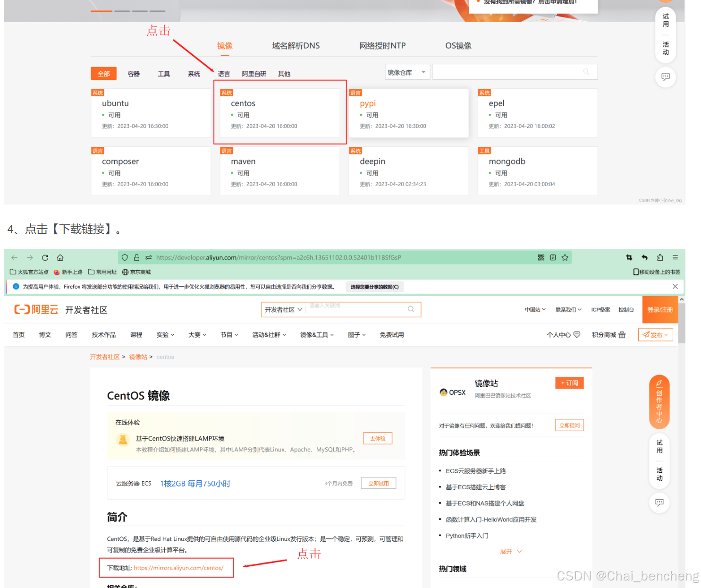Open the 1核2GB 每月750小时 link

(195, 484)
